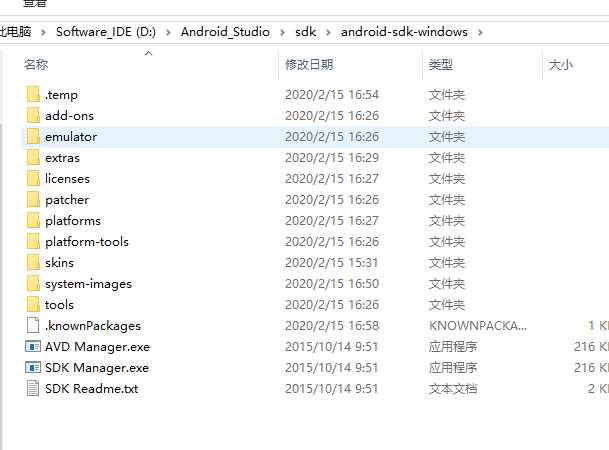The image size is (609, 450).
Task: Click the extras folder icon
Action: coord(33,157)
